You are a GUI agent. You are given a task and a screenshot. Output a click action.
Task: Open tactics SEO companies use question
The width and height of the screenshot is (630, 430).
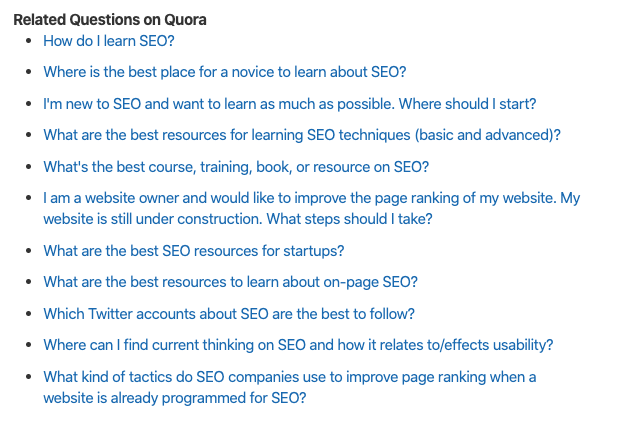[x=290, y=377]
